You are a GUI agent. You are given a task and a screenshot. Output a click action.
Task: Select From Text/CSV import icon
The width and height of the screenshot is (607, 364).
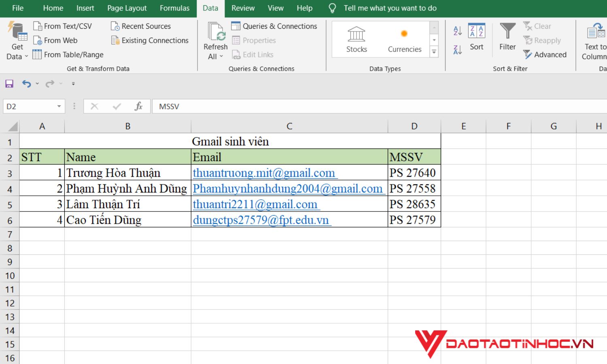(x=38, y=26)
